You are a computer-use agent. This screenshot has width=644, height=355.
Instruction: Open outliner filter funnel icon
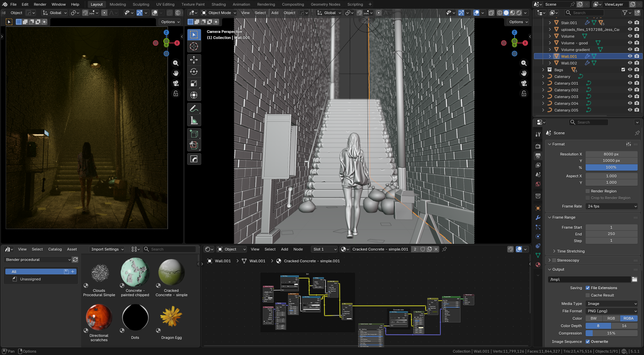625,13
